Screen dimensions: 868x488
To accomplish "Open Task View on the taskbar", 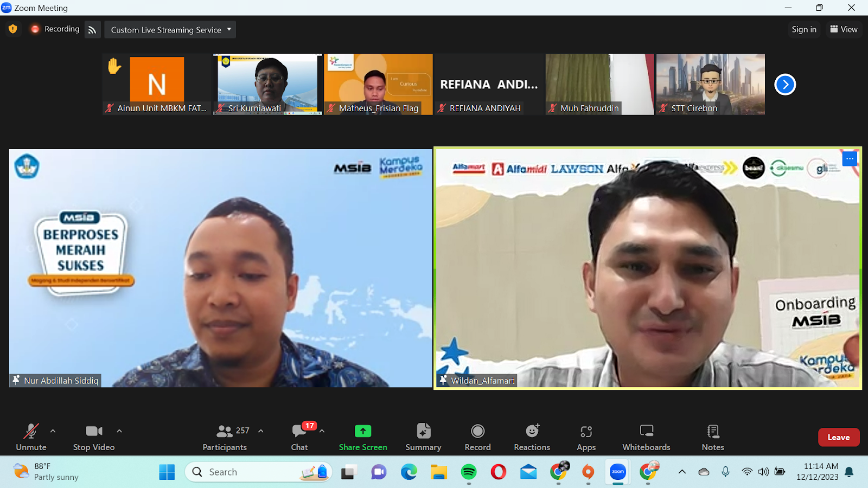I will click(x=348, y=472).
